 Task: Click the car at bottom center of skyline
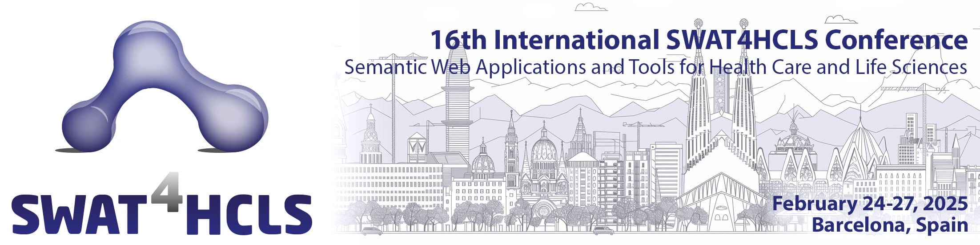[603, 231]
